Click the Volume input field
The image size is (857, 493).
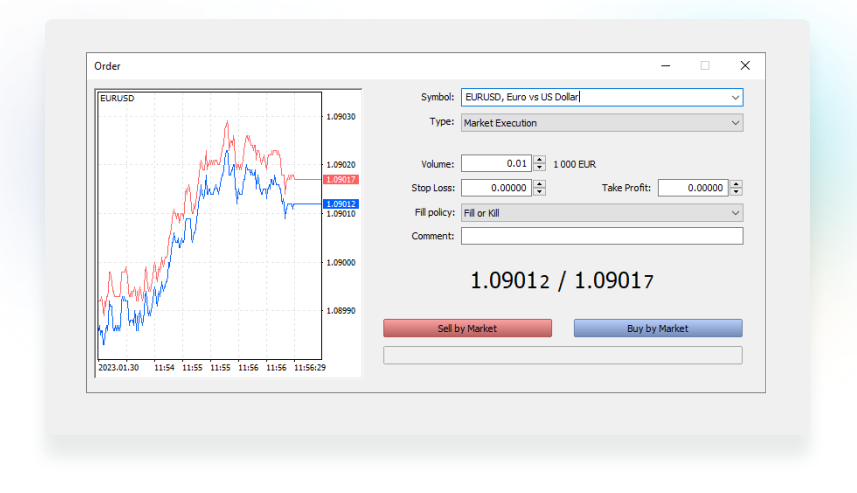[x=496, y=163]
